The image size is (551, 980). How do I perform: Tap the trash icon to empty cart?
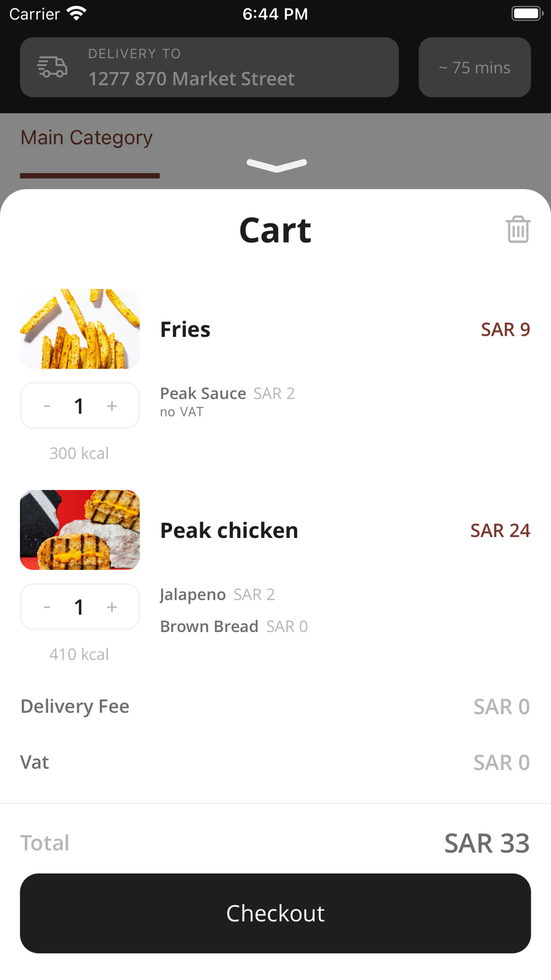518,229
